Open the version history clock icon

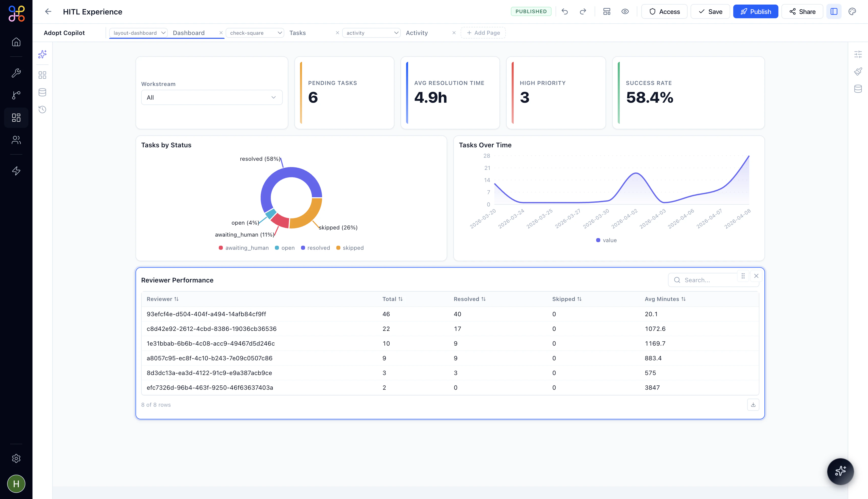click(x=42, y=110)
